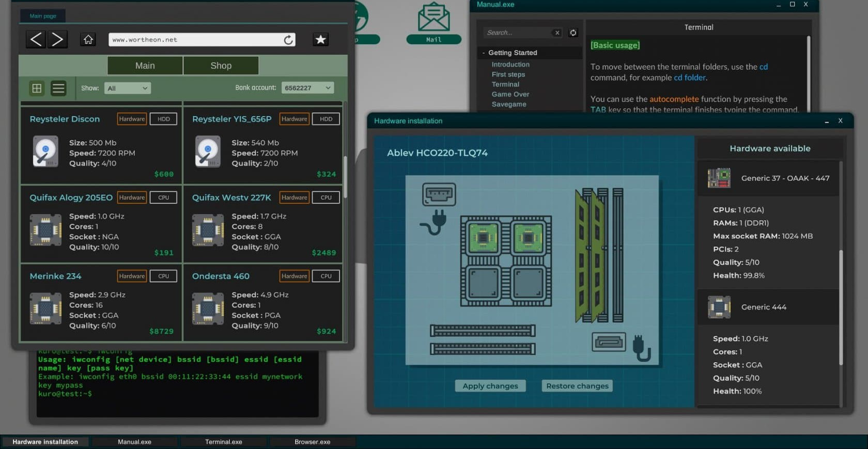Switch shop to grid view
868x449 pixels.
pos(37,88)
